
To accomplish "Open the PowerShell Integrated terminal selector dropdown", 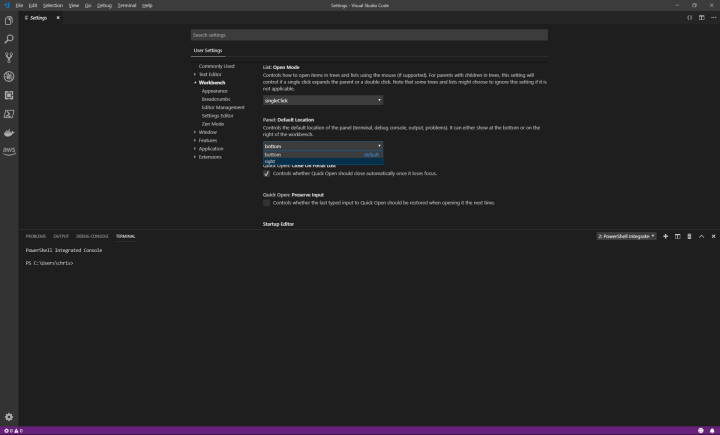I will [626, 236].
